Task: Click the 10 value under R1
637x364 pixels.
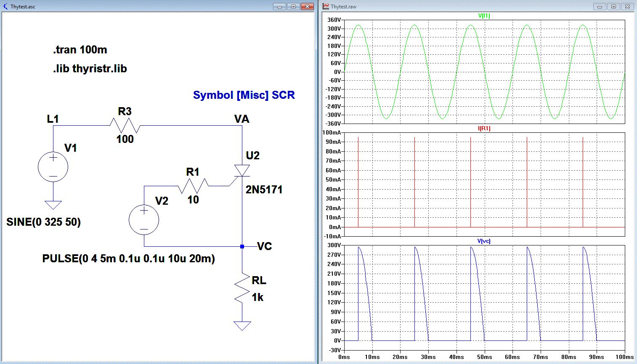Action: click(x=193, y=200)
